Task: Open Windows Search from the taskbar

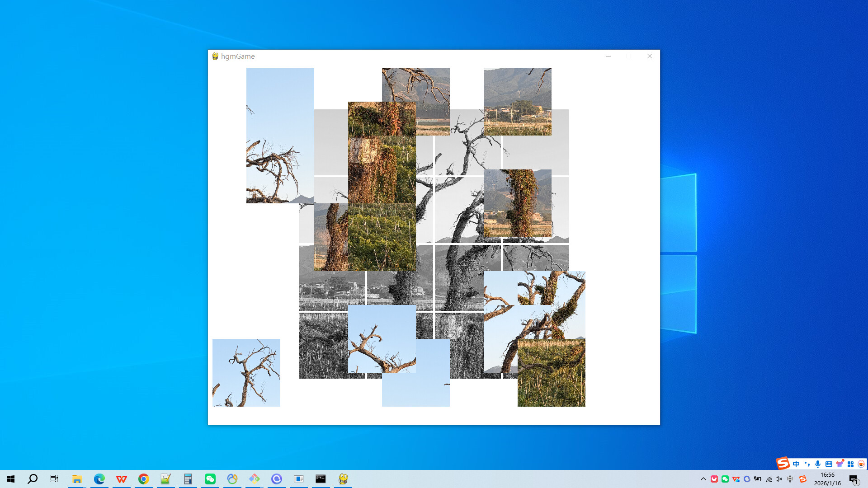Action: tap(32, 479)
